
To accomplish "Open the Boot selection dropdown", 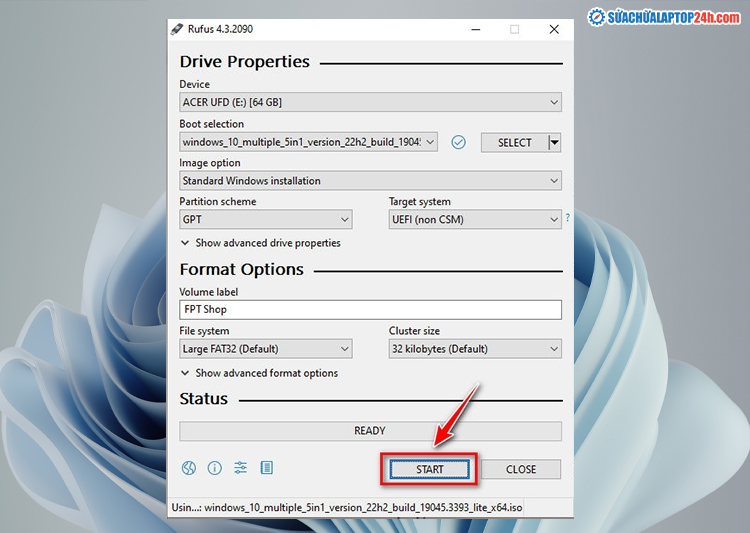I will 308,142.
